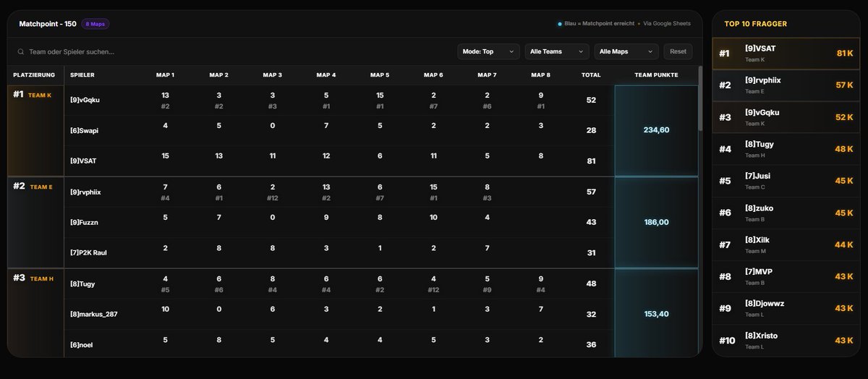The image size is (868, 379).
Task: Click the total 57 for [9]rvphiix
Action: [591, 192]
